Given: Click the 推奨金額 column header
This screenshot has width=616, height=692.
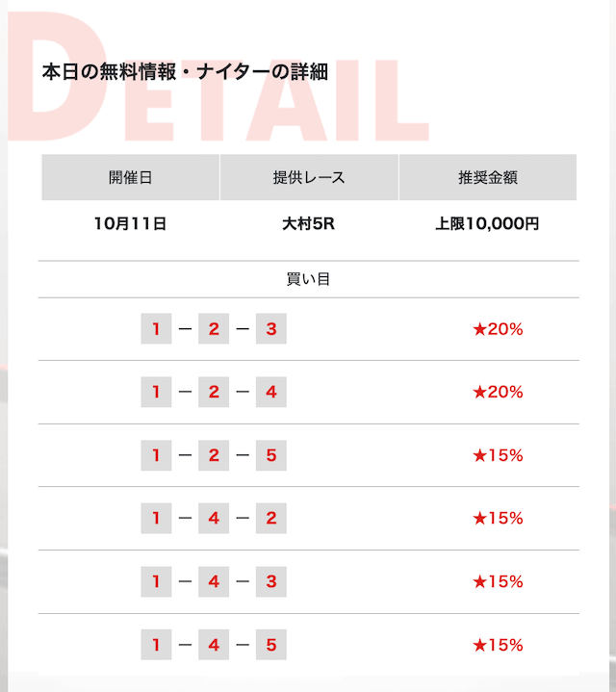Looking at the screenshot, I should 488,177.
